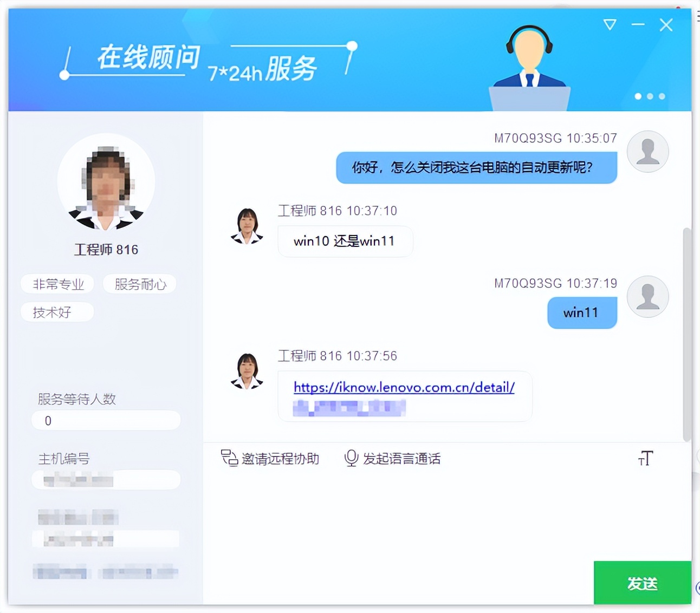Screen dimensions: 700x613
Task: Click the three-dots indicator in the banner
Action: tap(650, 96)
